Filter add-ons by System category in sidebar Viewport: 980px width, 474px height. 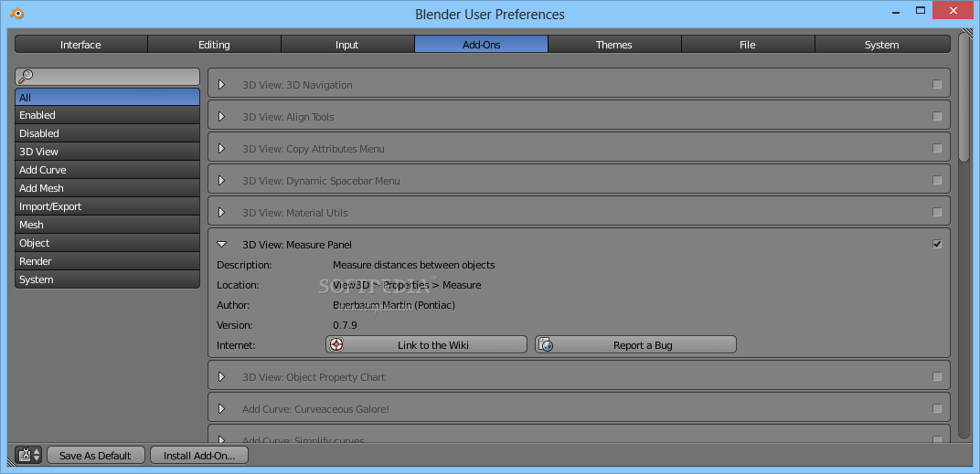[108, 279]
